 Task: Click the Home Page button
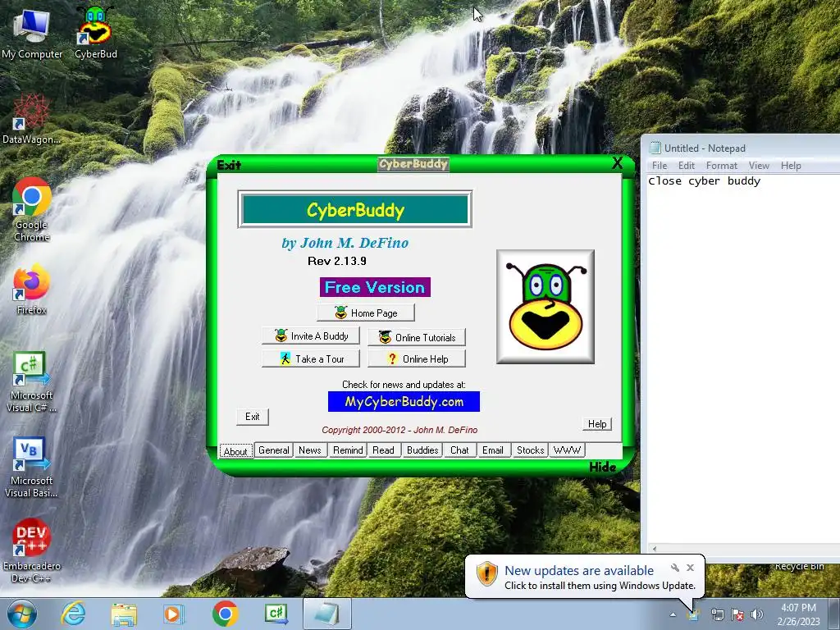365,313
